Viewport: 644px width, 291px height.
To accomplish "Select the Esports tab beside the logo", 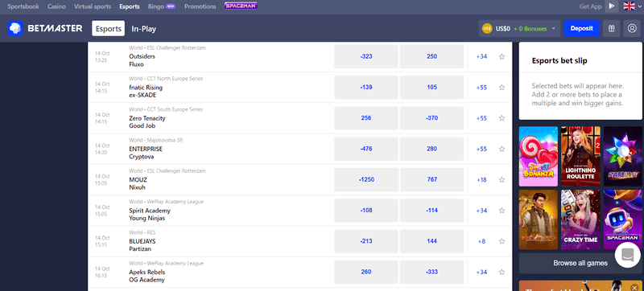I will click(109, 29).
